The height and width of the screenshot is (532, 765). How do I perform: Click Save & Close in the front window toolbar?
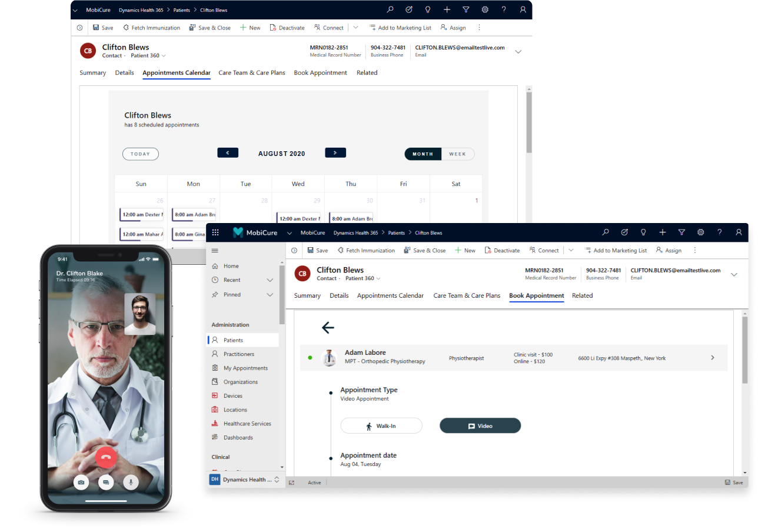click(x=424, y=250)
